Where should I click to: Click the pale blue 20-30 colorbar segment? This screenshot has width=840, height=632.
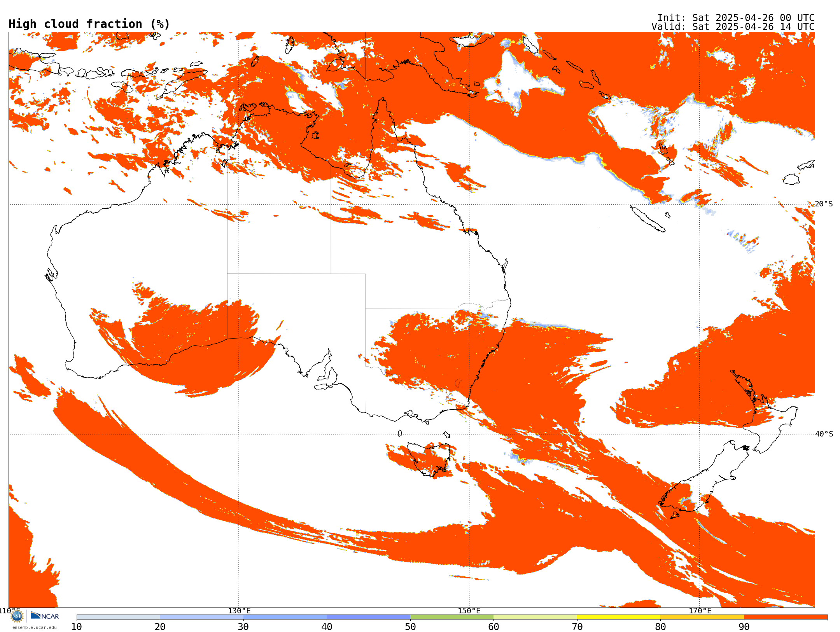coord(201,617)
